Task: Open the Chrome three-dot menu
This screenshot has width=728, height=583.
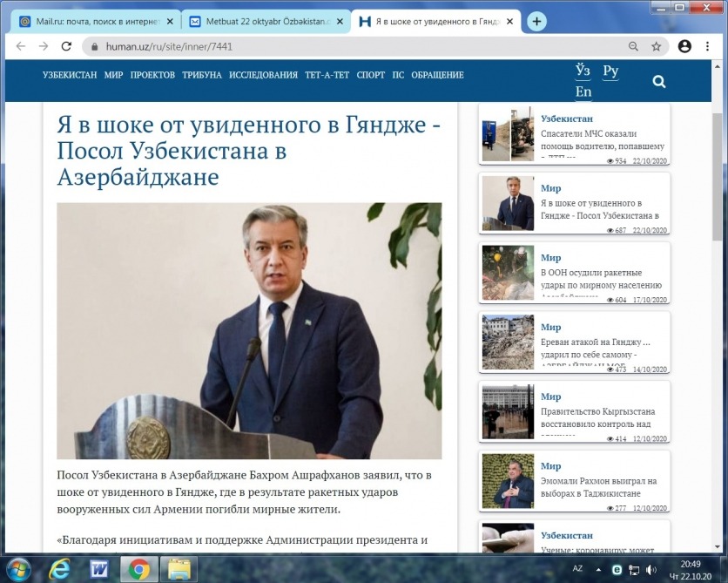Action: click(x=708, y=46)
